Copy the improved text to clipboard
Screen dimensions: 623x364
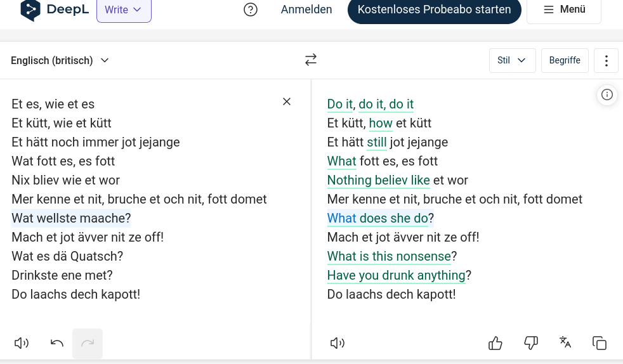(x=600, y=343)
